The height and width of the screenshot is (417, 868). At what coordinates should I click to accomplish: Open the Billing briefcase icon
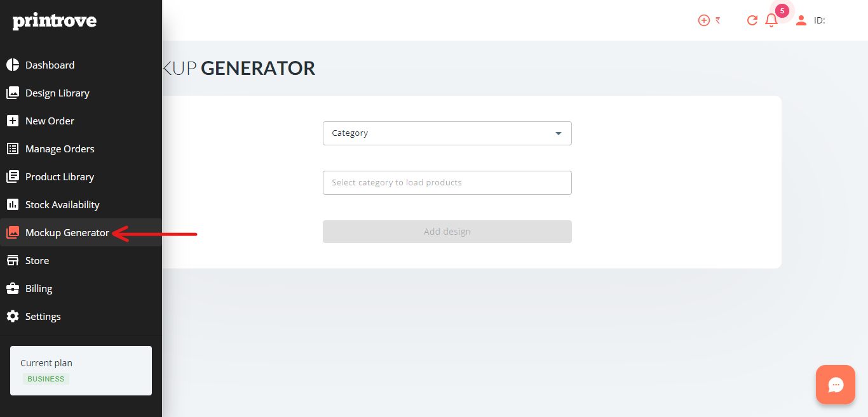(13, 288)
